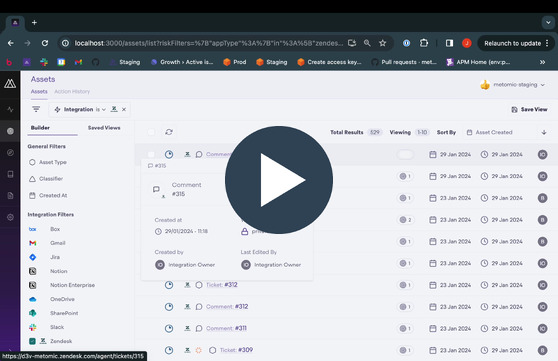This screenshot has height=361, width=558.
Task: Select the Notion integration filter
Action: (48, 271)
